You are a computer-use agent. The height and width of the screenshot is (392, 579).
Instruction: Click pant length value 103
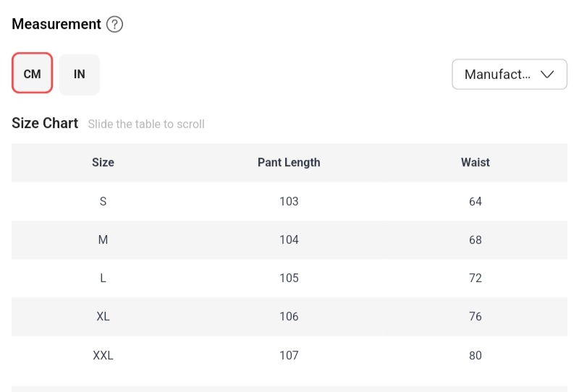tap(289, 201)
